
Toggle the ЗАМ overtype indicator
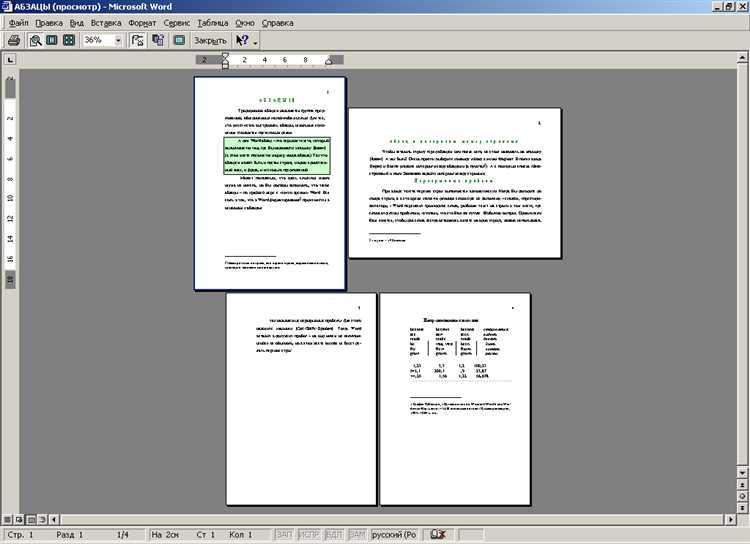[357, 534]
